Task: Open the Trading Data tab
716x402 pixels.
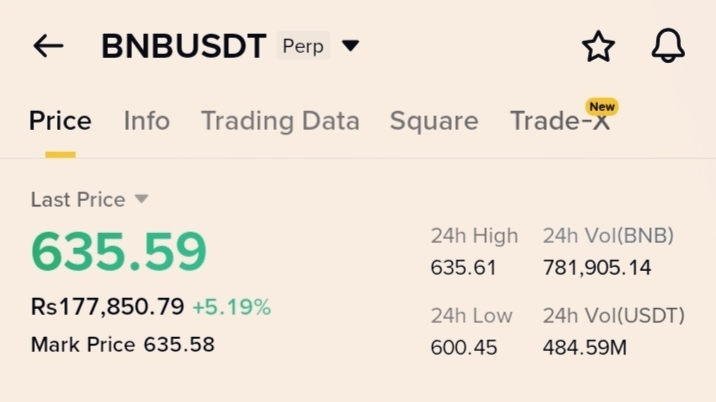Action: point(280,121)
